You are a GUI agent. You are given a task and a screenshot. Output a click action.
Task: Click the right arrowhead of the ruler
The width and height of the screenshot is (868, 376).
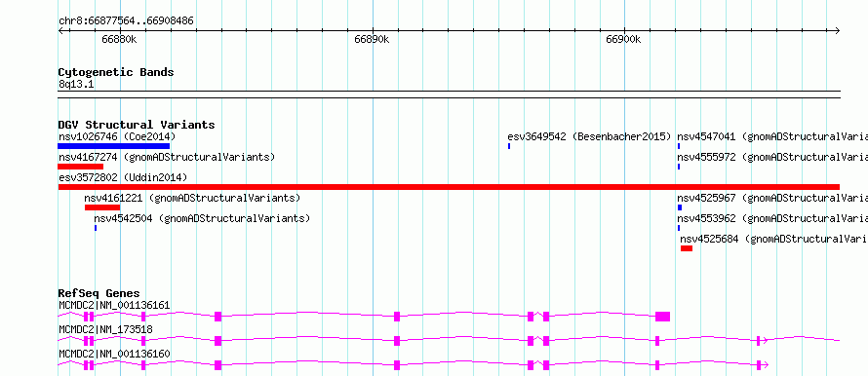(838, 31)
